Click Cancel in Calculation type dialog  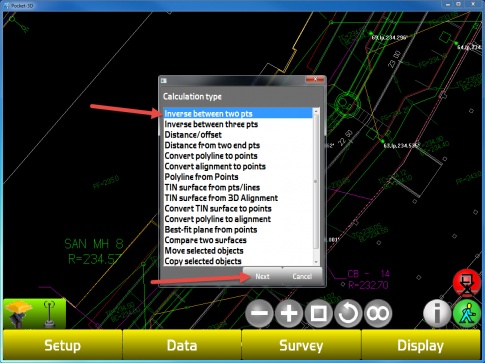tap(302, 276)
